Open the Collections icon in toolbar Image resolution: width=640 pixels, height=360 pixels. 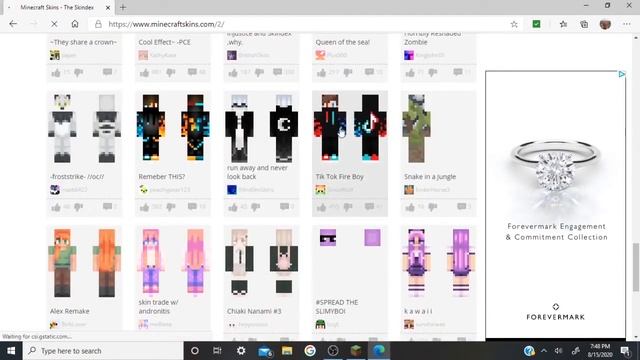pos(584,24)
